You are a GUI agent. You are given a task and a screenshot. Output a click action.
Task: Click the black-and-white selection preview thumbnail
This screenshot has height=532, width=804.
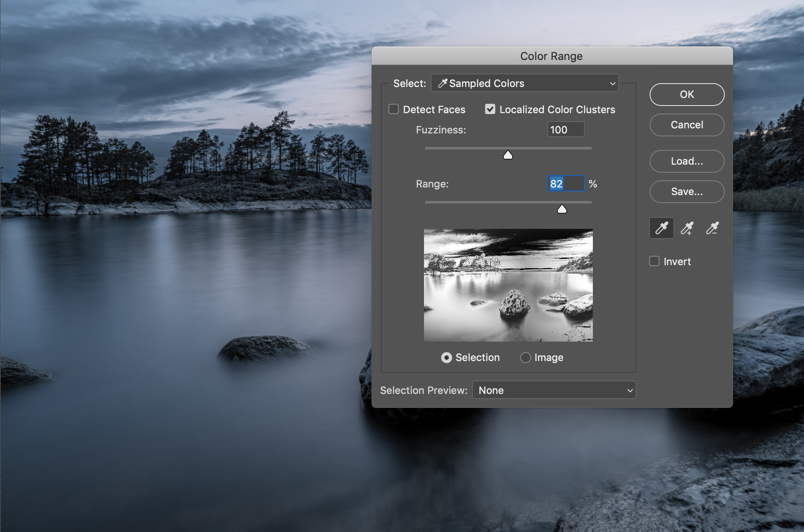tap(508, 285)
